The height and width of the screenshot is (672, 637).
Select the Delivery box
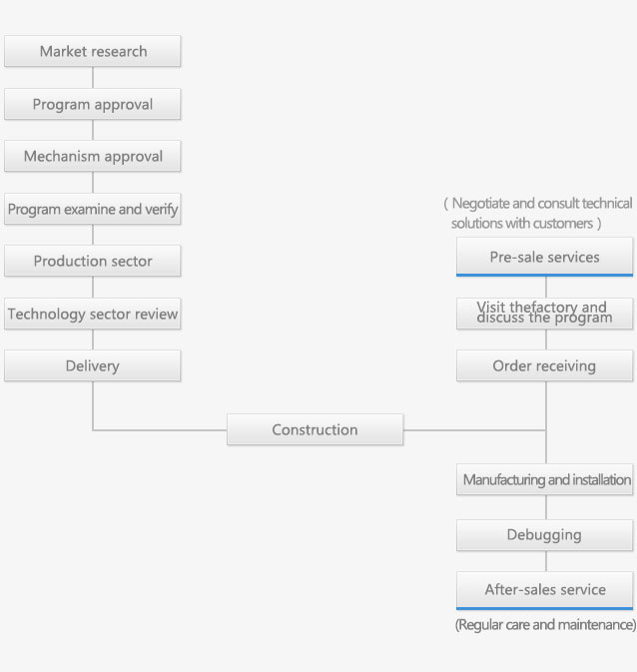point(93,365)
